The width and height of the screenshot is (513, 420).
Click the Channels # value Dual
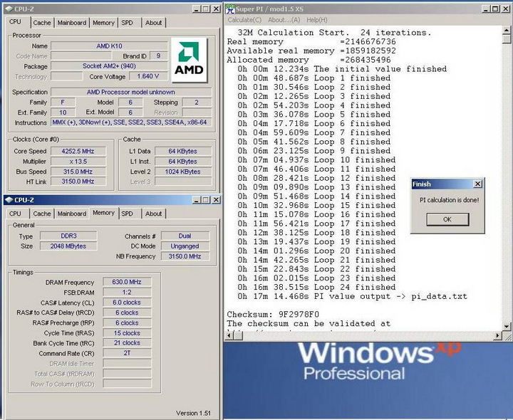pos(185,236)
